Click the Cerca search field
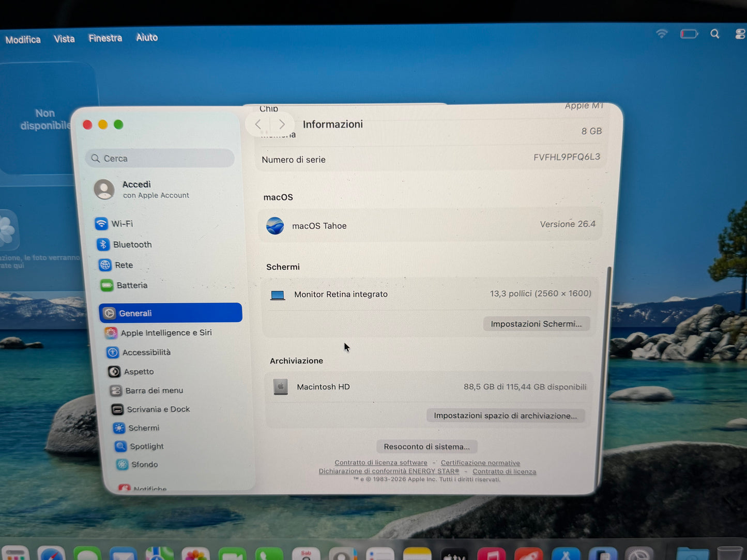 tap(160, 159)
